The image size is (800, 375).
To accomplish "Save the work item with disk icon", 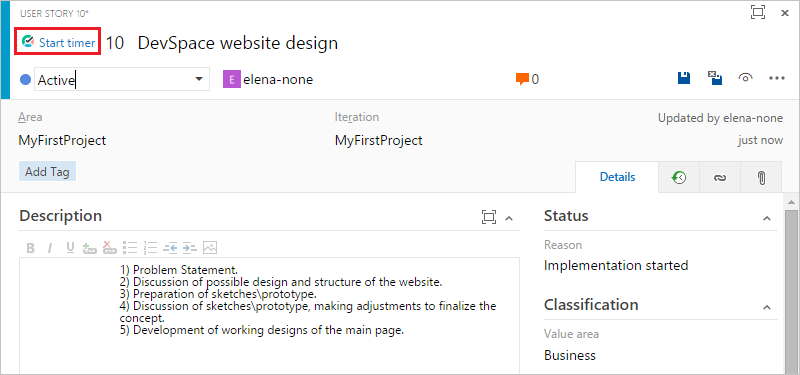I will coord(684,78).
